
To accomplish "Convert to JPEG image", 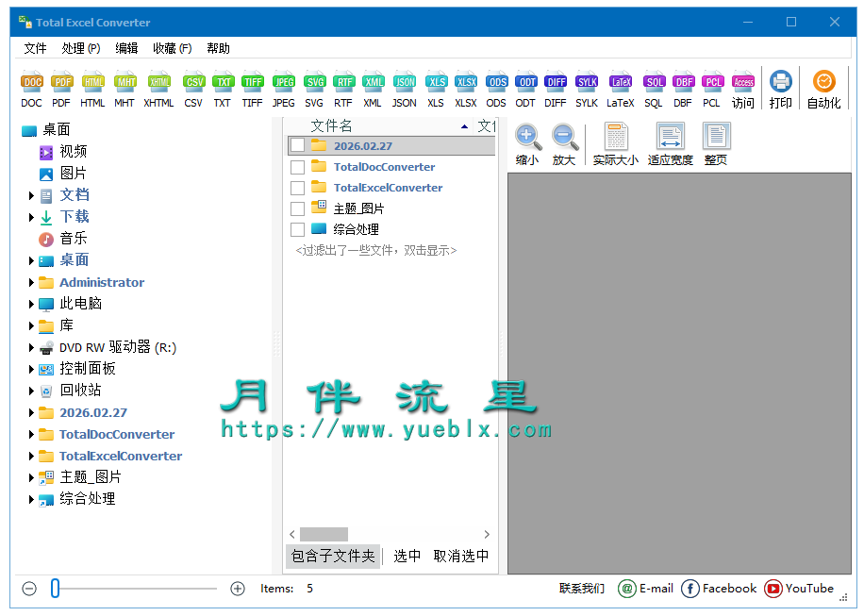I will click(x=284, y=89).
